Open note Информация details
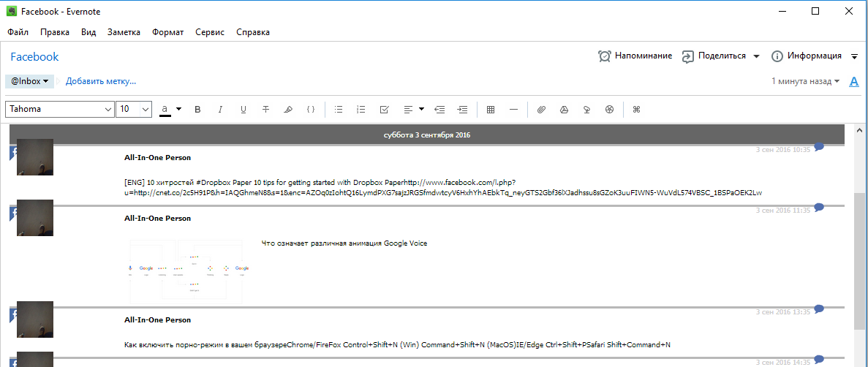The width and height of the screenshot is (868, 367). click(807, 56)
